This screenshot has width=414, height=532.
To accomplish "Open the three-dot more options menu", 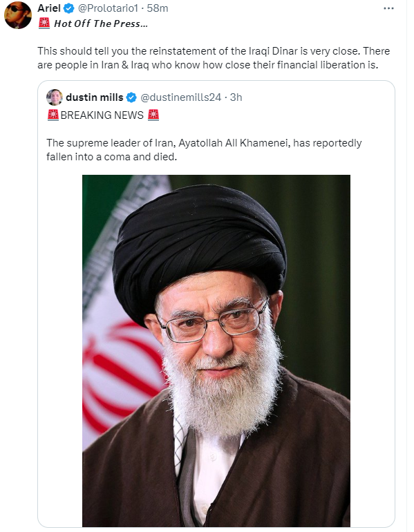I will tap(388, 8).
